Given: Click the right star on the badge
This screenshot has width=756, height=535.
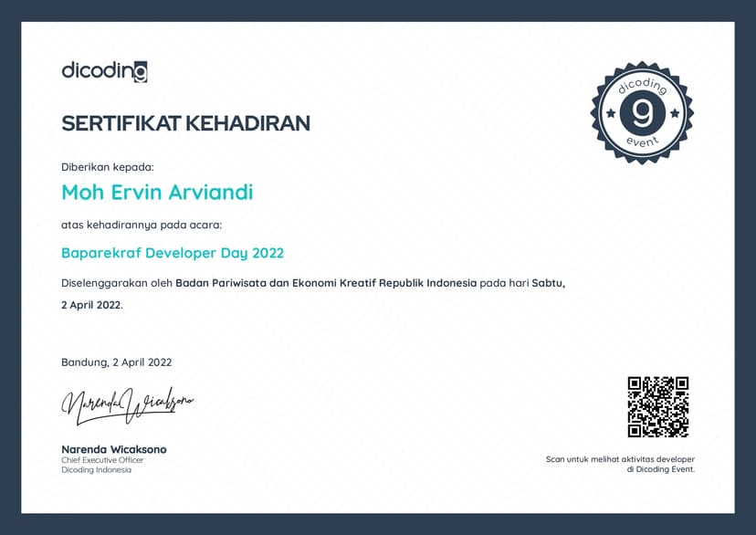Looking at the screenshot, I should (x=675, y=113).
